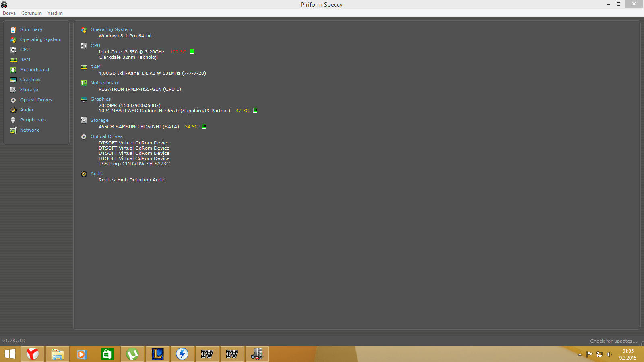Click the 42 °C graphics temperature value
The width and height of the screenshot is (644, 362).
(242, 111)
